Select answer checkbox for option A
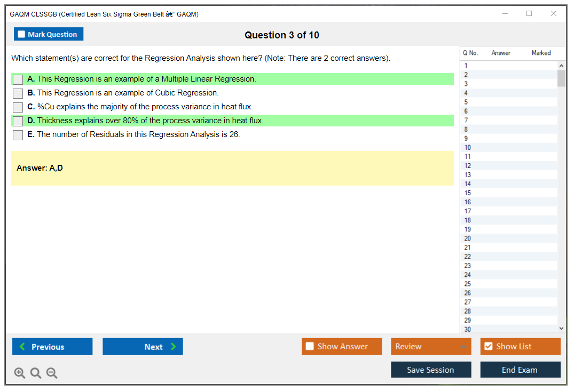The width and height of the screenshot is (574, 392). (x=18, y=79)
